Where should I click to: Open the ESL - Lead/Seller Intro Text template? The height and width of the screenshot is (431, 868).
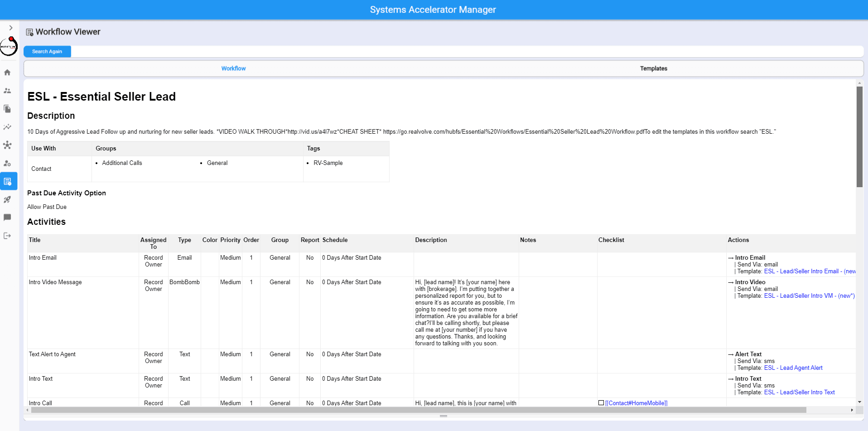[x=799, y=392]
